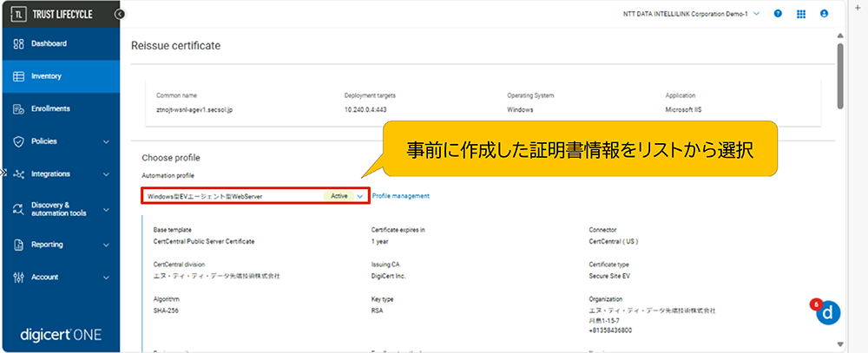Screen dimensions: 868x353
Task: Click the Secure Site EV certificate type
Action: (x=609, y=276)
